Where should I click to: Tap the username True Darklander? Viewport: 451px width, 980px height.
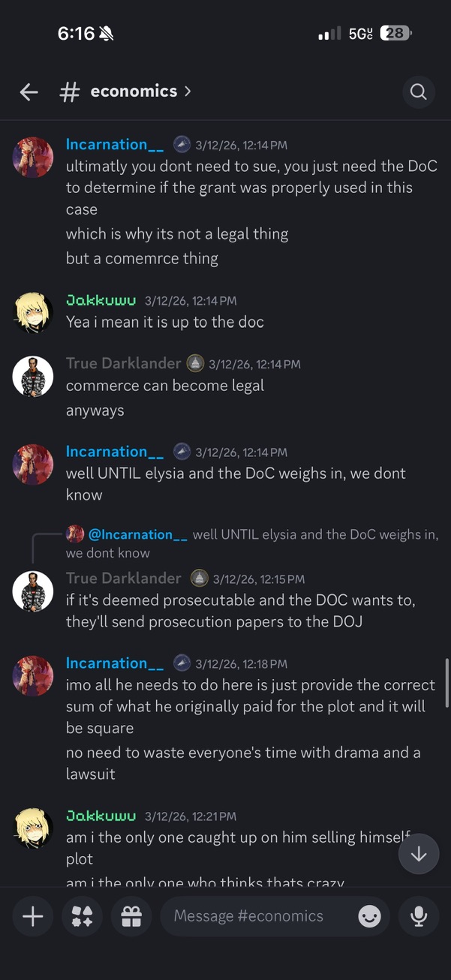(x=123, y=363)
